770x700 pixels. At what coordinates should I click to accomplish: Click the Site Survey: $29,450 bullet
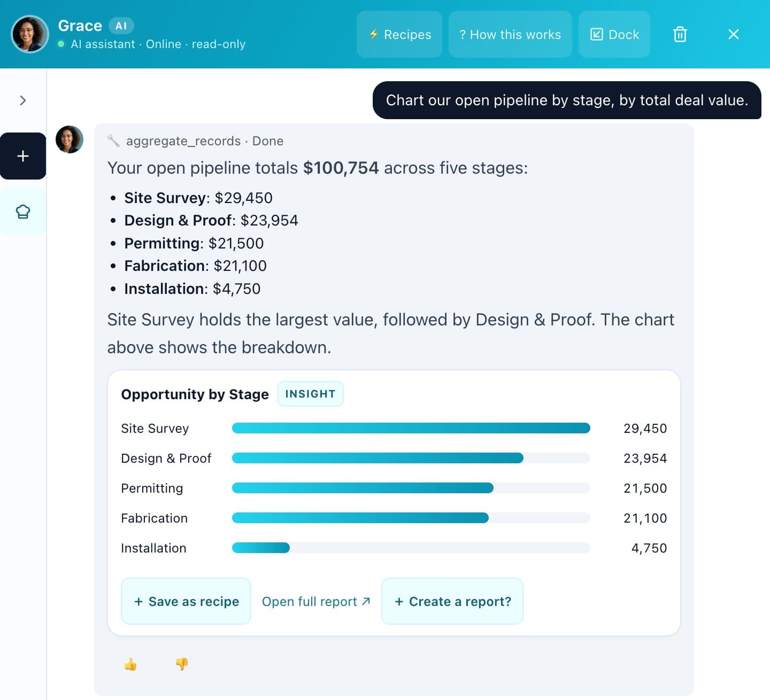pyautogui.click(x=198, y=198)
